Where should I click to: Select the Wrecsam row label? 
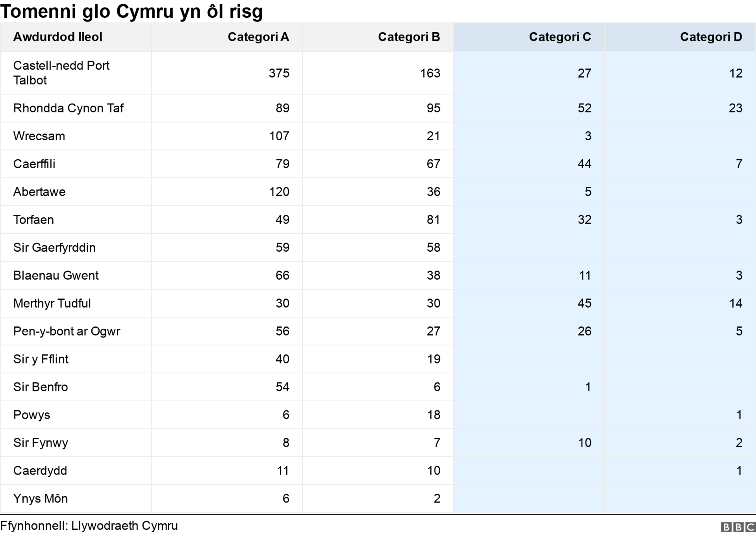(39, 136)
